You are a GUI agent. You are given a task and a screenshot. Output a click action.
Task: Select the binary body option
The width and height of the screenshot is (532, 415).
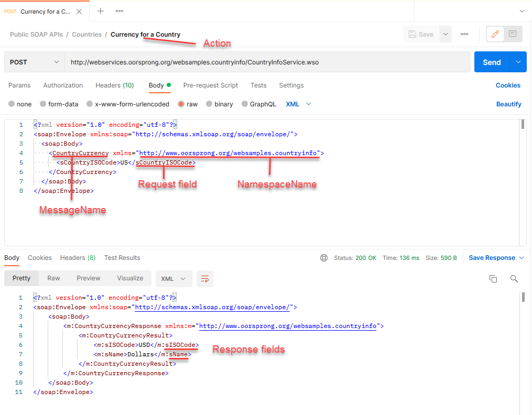coord(219,104)
